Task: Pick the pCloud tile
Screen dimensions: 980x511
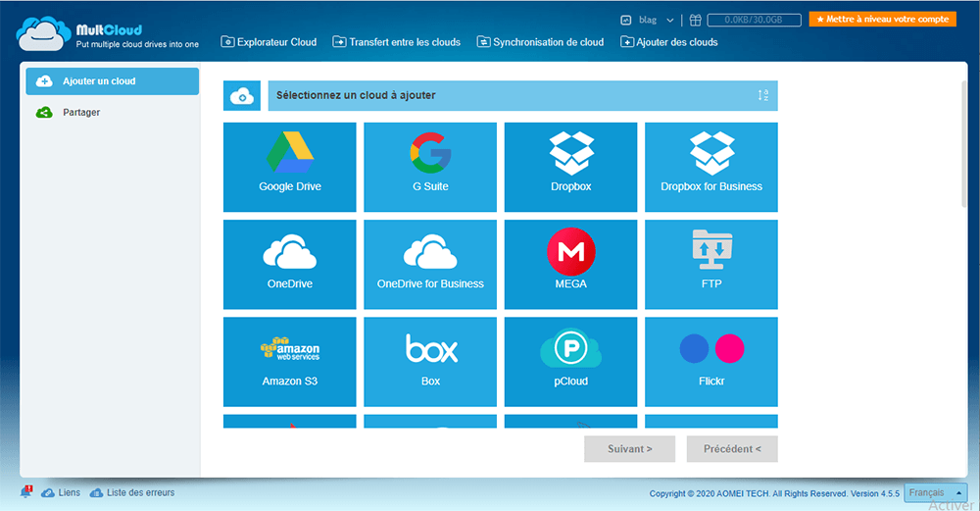Action: click(570, 362)
